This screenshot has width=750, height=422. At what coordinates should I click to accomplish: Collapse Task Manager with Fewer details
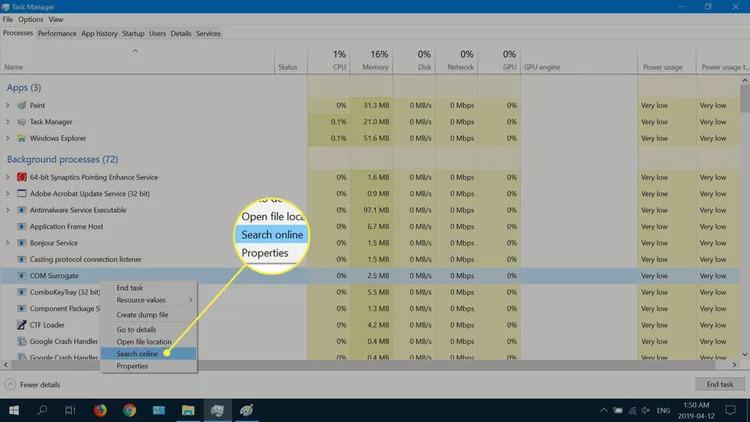pyautogui.click(x=33, y=384)
